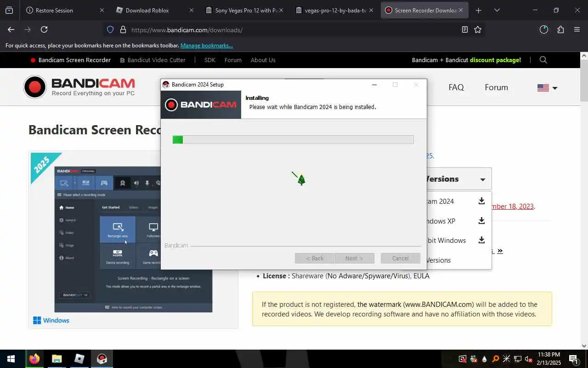588x368 pixels.
Task: Open About Us in top bar
Action: 263,60
